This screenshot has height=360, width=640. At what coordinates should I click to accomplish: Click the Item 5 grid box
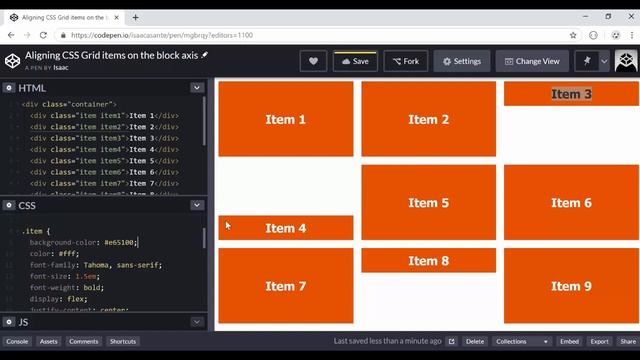429,202
